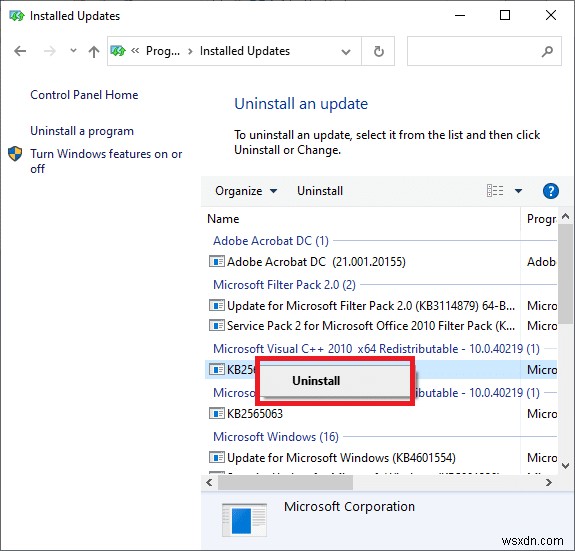Viewport: 575px width, 551px height.
Task: Click the address bar Programs icon
Action: pos(118,51)
